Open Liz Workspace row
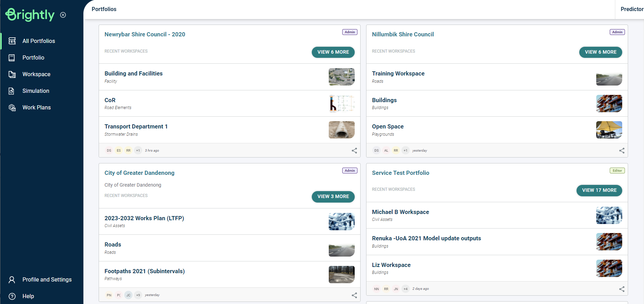644x304 pixels. (x=497, y=268)
